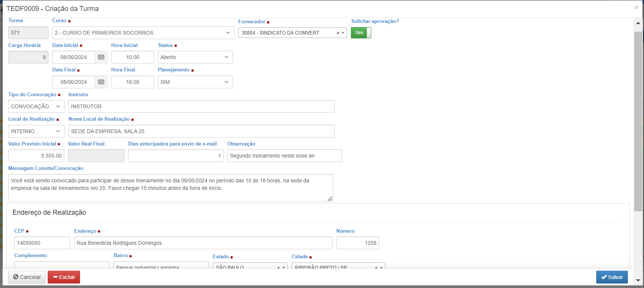This screenshot has width=644, height=288.
Task: Edit the CEP field 14095050
Action: coord(42,243)
